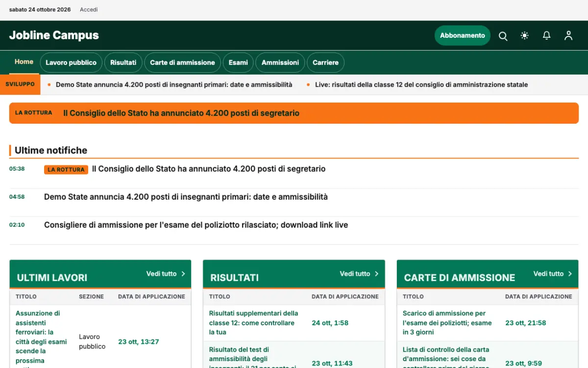Click the Jobline Campus logo
This screenshot has width=588, height=368.
pyautogui.click(x=54, y=35)
